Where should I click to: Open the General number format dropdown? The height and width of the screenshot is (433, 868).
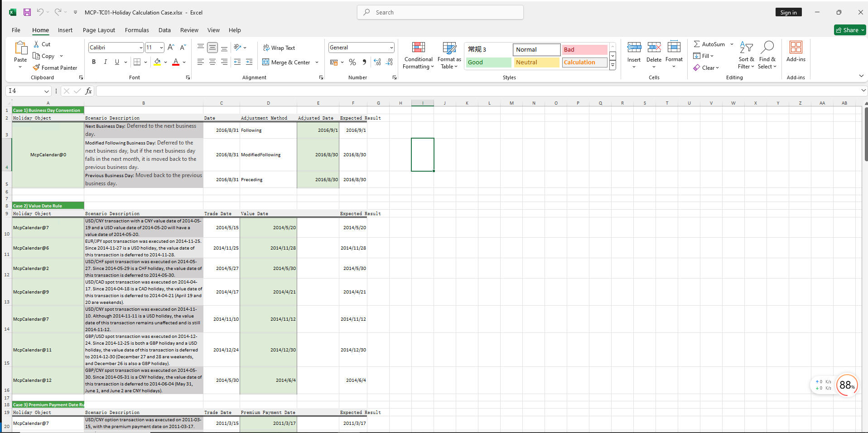[391, 48]
